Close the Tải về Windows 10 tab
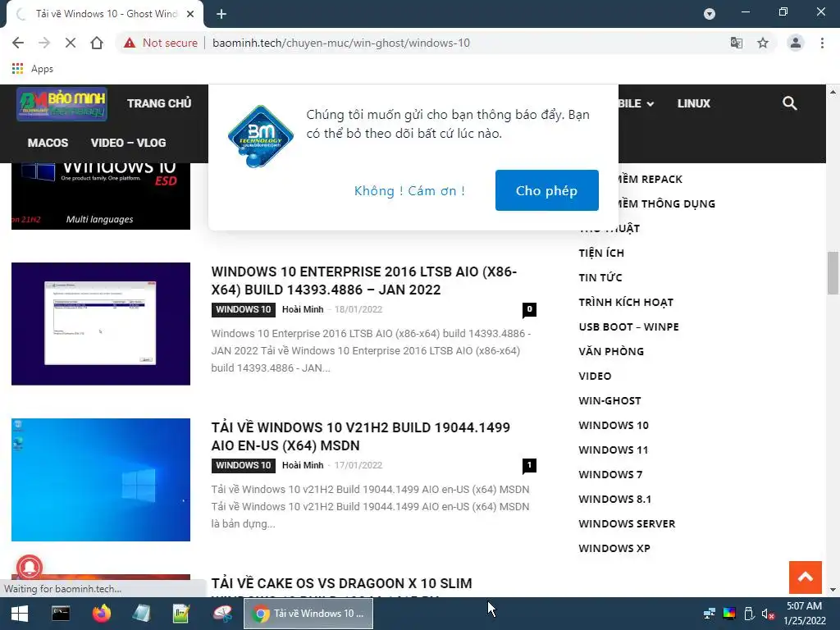840x630 pixels. click(190, 14)
